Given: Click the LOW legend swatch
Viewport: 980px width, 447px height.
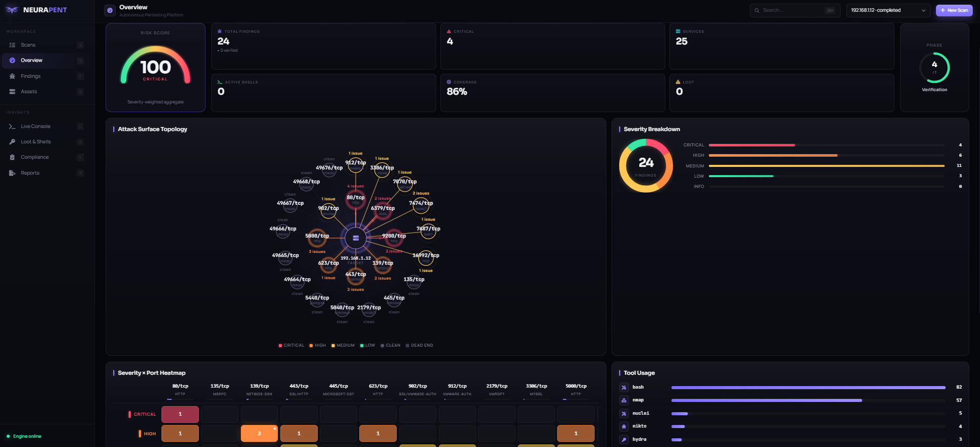Looking at the screenshot, I should tap(362, 346).
